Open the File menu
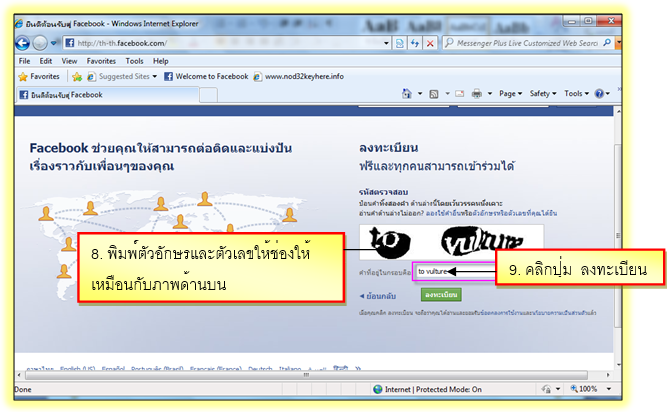 (x=24, y=61)
